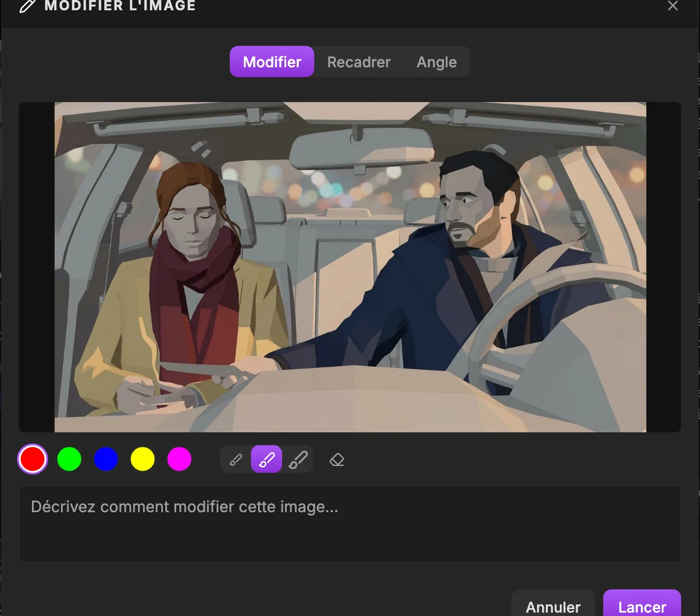
Task: Switch to the Recadrer tab
Action: 359,62
